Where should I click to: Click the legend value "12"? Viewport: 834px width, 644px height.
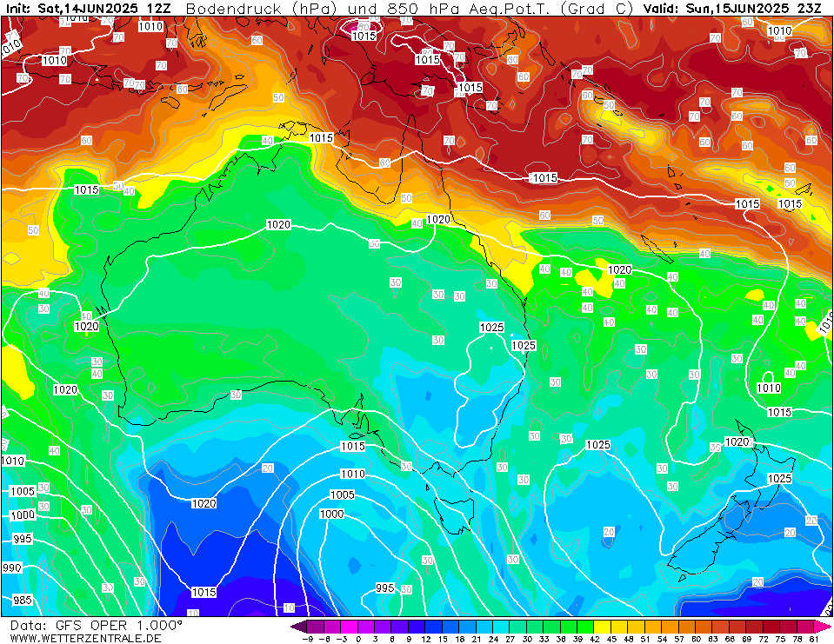click(x=426, y=639)
